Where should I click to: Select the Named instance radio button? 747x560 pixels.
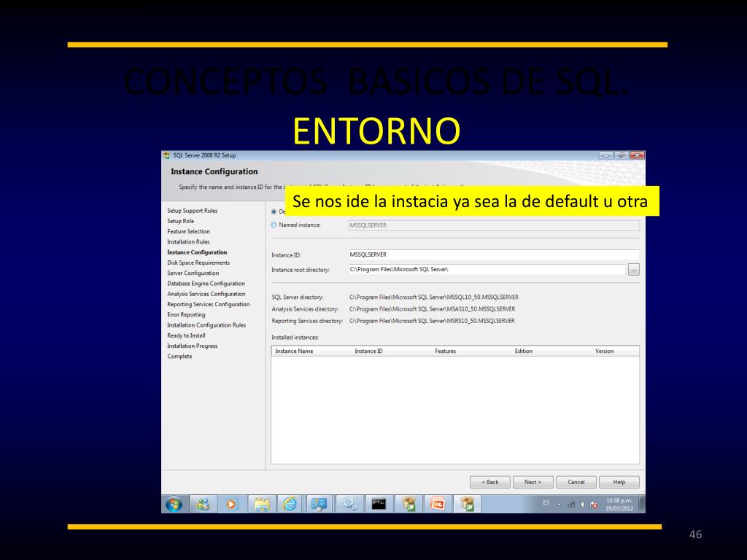tap(274, 225)
